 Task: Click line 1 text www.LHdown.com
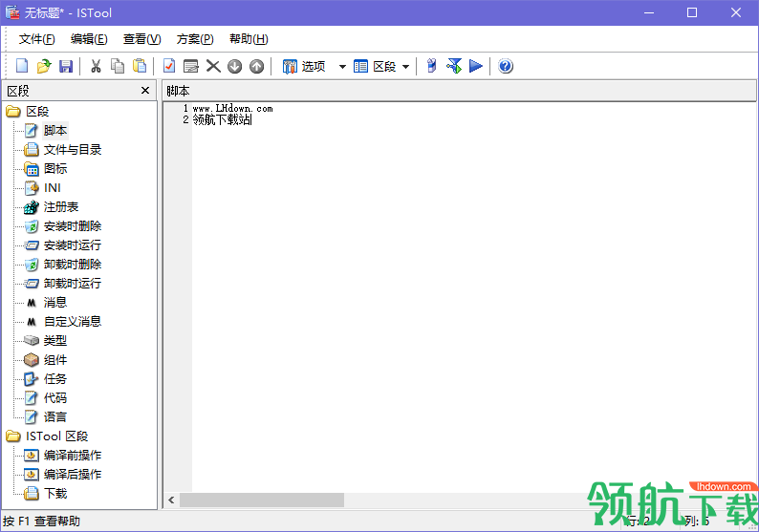point(233,108)
